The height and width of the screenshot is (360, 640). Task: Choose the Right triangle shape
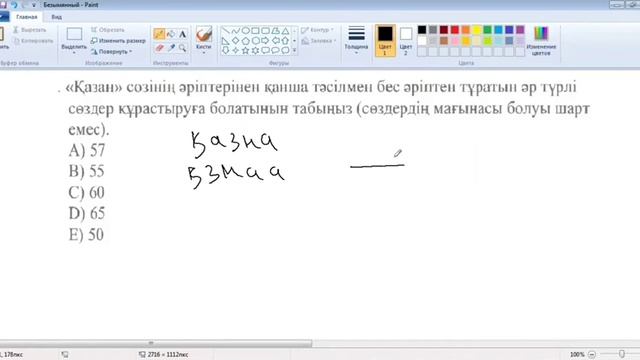tap(225, 40)
